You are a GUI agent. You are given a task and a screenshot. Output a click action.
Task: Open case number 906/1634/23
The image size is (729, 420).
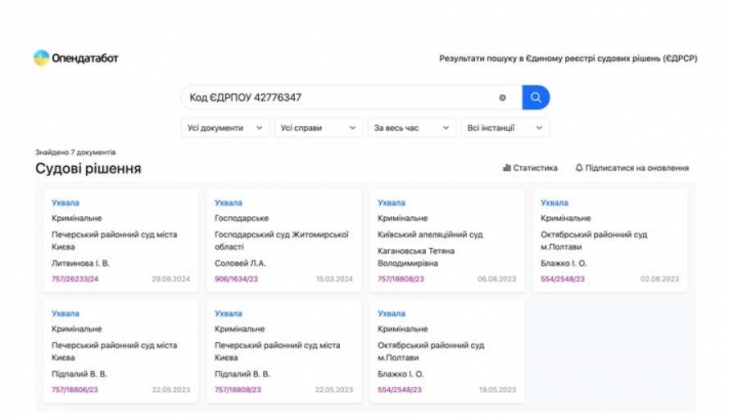[x=236, y=279]
